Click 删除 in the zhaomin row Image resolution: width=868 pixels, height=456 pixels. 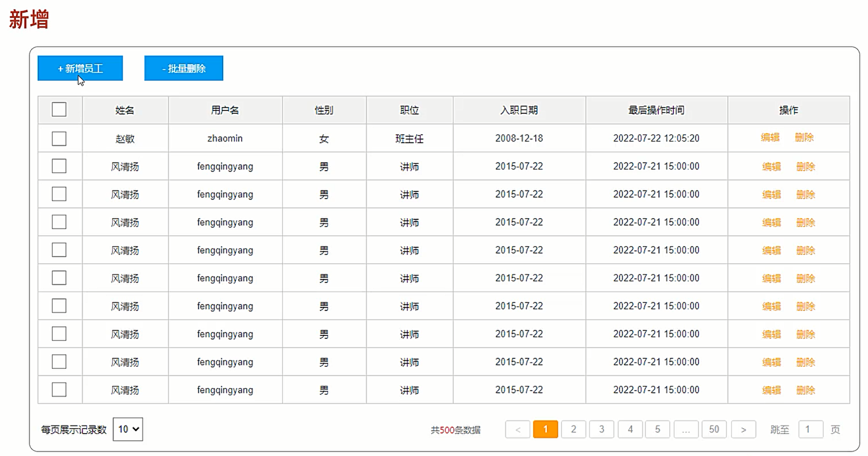[804, 137]
